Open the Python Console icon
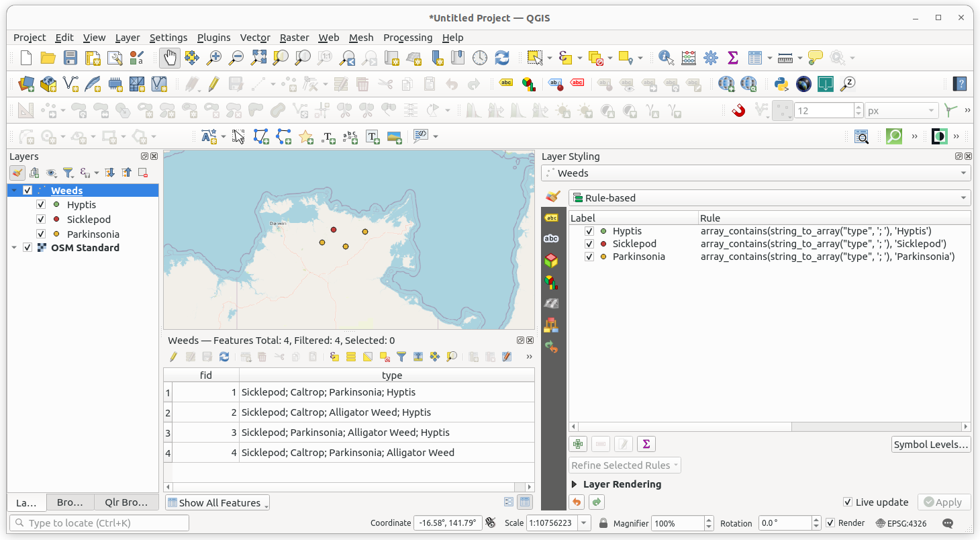This screenshot has height=540, width=980. [781, 84]
